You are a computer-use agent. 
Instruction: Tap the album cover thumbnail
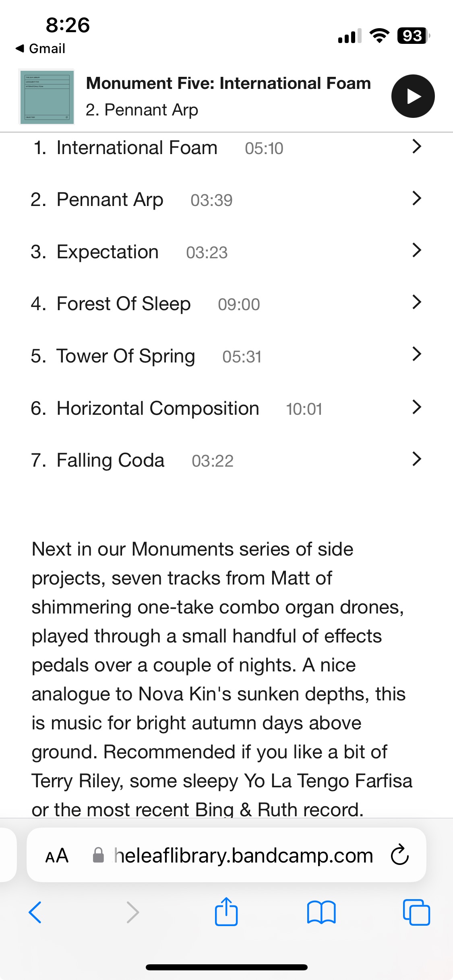pyautogui.click(x=47, y=97)
